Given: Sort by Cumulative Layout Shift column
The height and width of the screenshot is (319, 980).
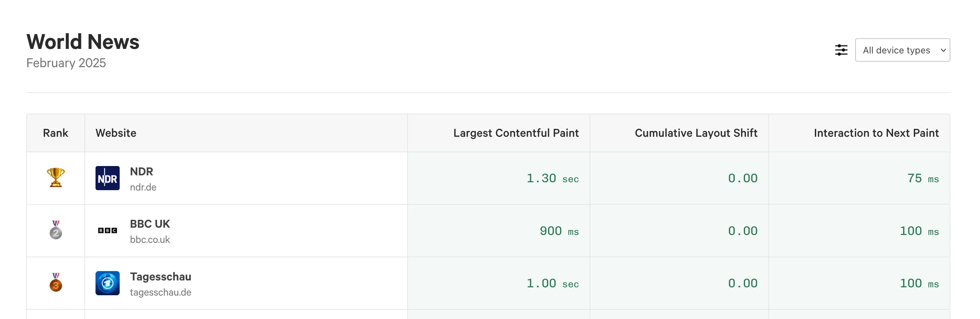Looking at the screenshot, I should (x=696, y=133).
